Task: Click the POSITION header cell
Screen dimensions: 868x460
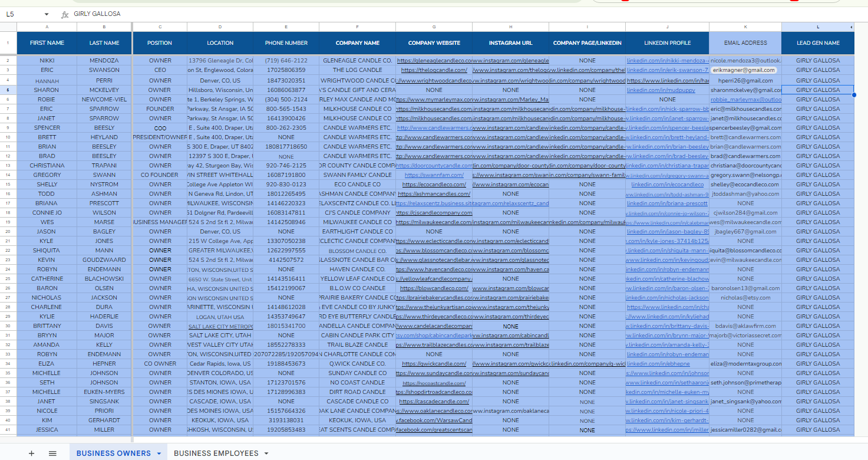Action: 160,43
